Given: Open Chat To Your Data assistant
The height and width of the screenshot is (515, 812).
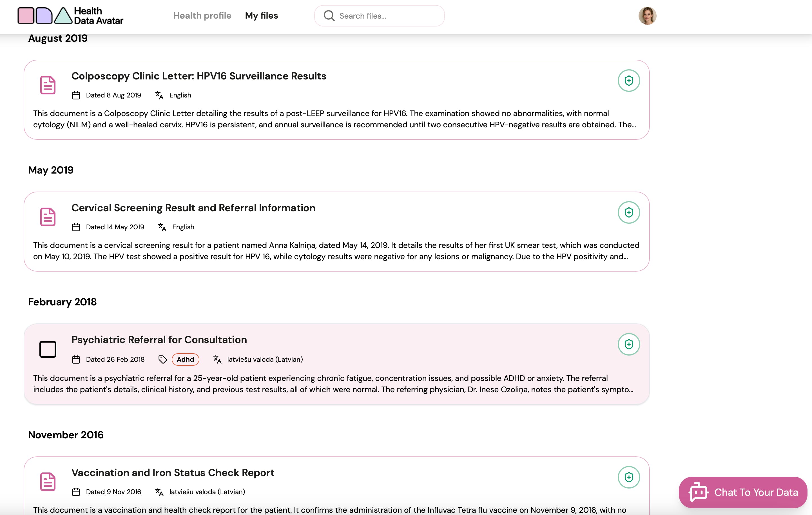Looking at the screenshot, I should click(742, 492).
